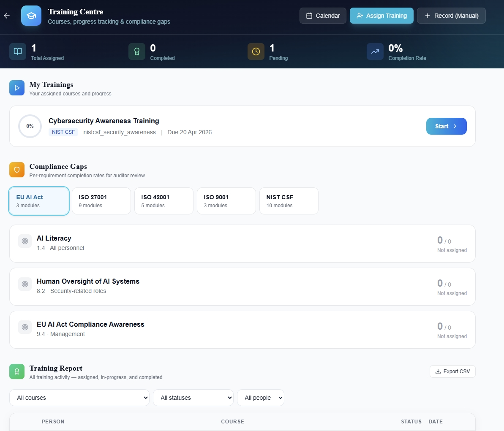Open the All statuses filter dropdown
The image size is (504, 431).
pyautogui.click(x=193, y=397)
